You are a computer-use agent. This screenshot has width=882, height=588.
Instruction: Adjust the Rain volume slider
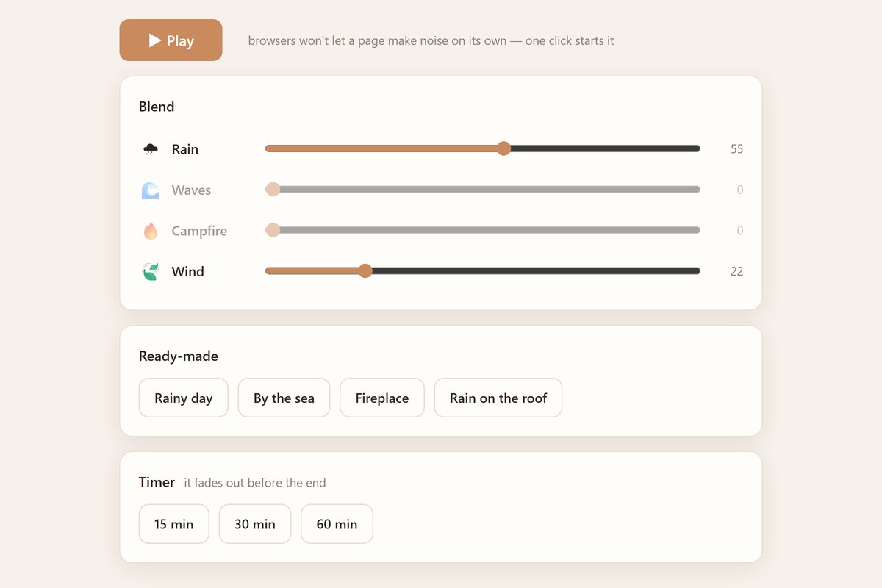[483, 149]
